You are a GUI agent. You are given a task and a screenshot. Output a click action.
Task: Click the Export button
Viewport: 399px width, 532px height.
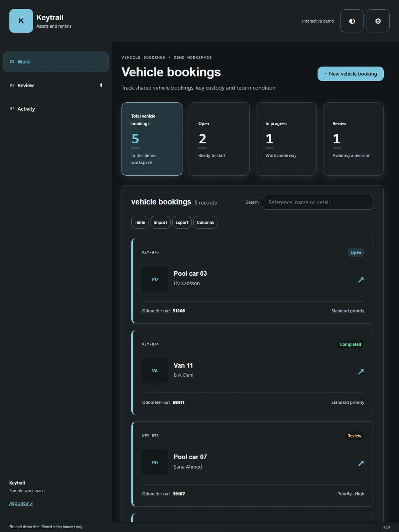pyautogui.click(x=182, y=222)
